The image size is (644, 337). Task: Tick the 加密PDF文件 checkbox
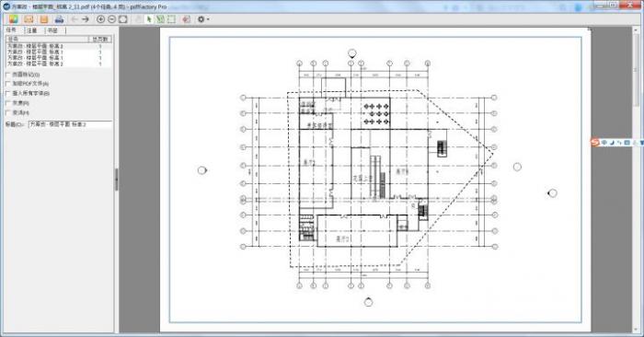click(x=7, y=84)
